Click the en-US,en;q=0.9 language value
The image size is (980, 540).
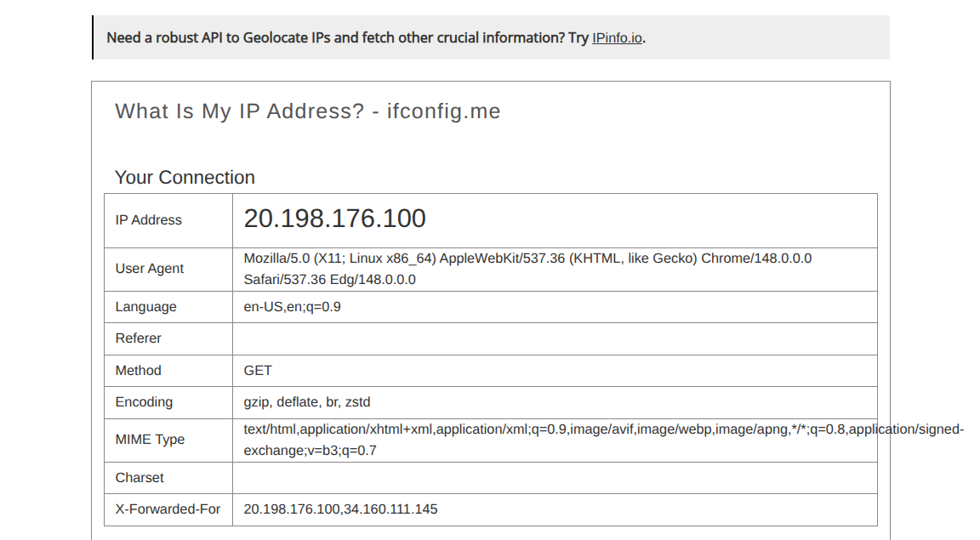pos(292,307)
